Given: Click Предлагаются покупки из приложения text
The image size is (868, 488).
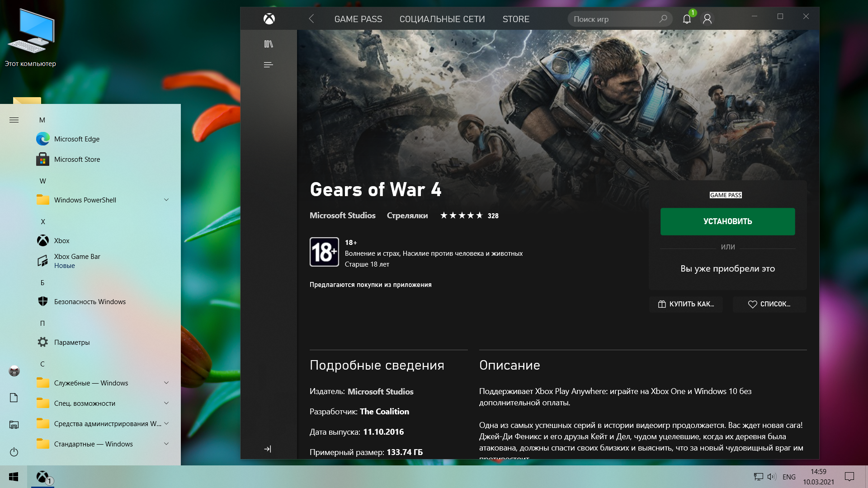Looking at the screenshot, I should (371, 285).
